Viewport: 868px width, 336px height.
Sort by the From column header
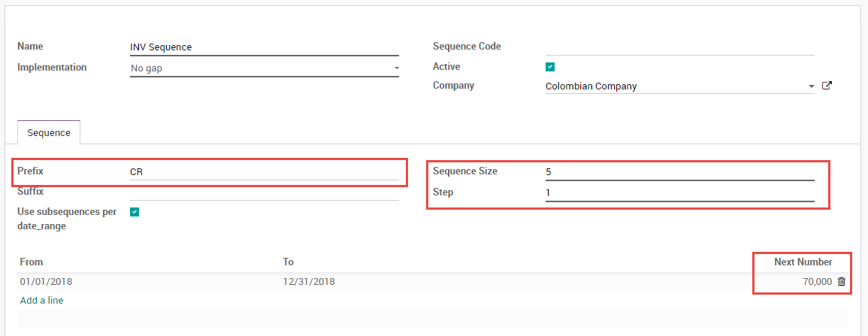click(32, 262)
